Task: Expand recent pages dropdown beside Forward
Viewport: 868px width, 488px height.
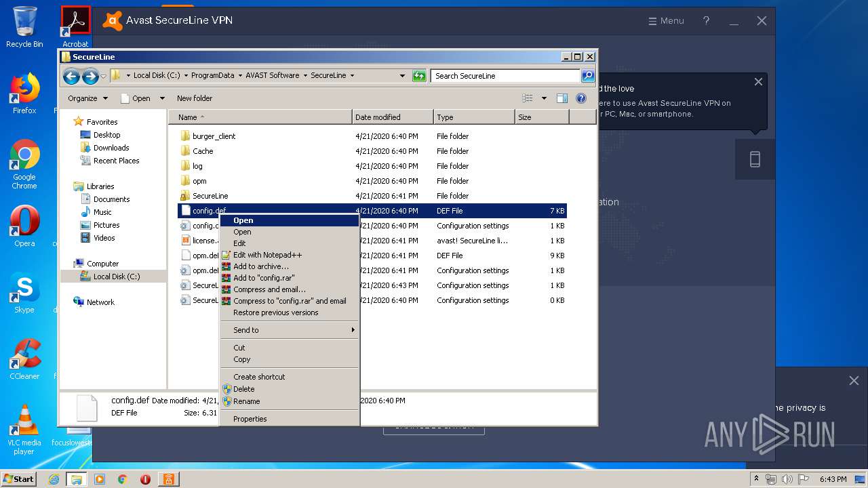Action: [104, 76]
